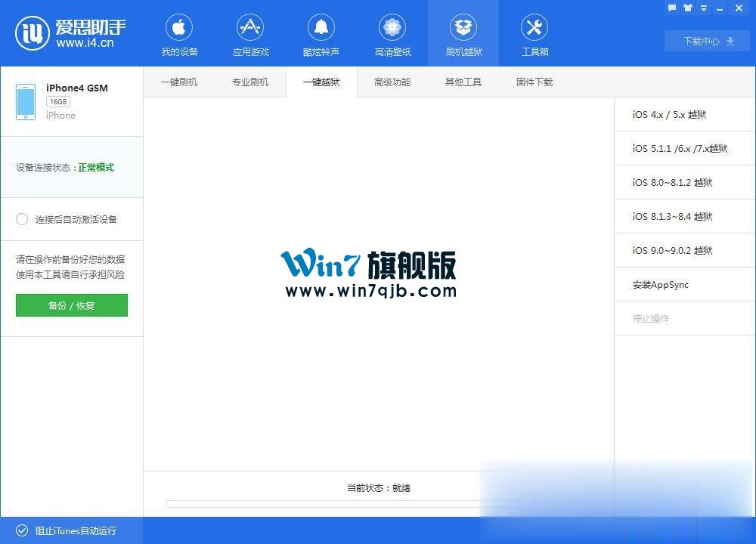Open the 应用游戏 apps and games section
The image size is (756, 544).
[250, 36]
